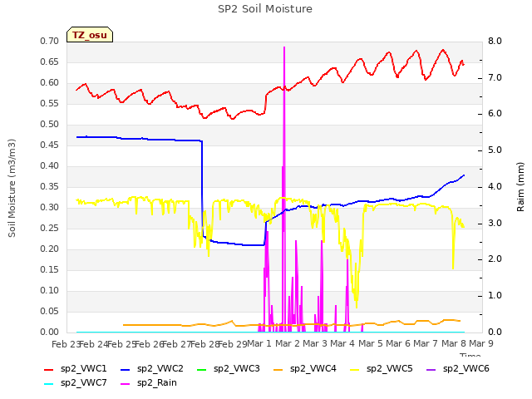Click the tallest magenta rain spike peak

click(284, 47)
